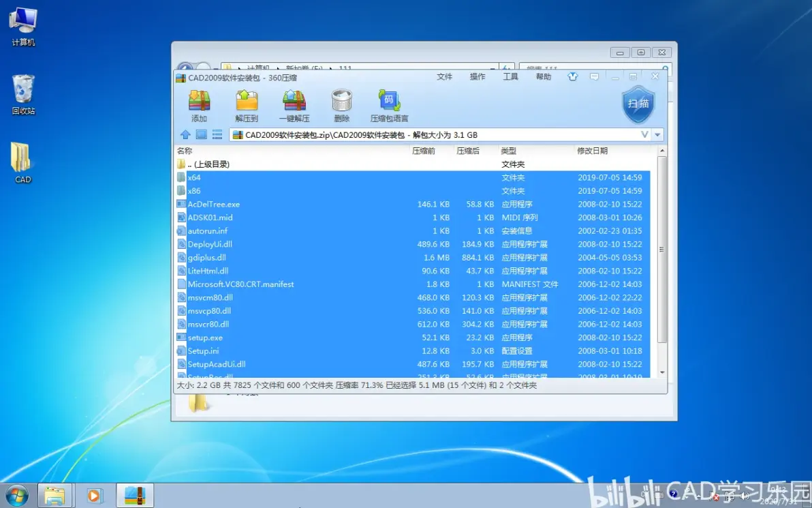Open the 帮助 menu
The width and height of the screenshot is (812, 508).
pyautogui.click(x=544, y=77)
